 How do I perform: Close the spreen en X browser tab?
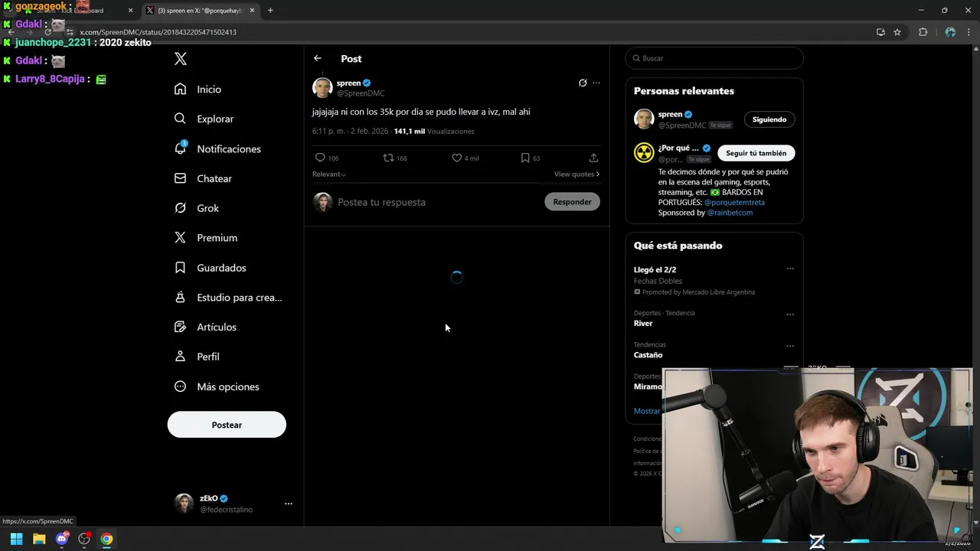pyautogui.click(x=251, y=11)
